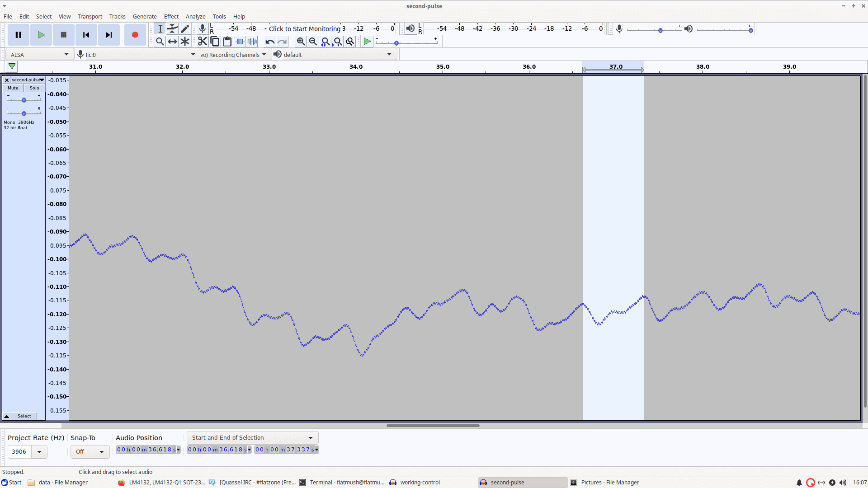The image size is (868, 488).
Task: Open the second-pulse track dropdown menu
Action: (28, 80)
